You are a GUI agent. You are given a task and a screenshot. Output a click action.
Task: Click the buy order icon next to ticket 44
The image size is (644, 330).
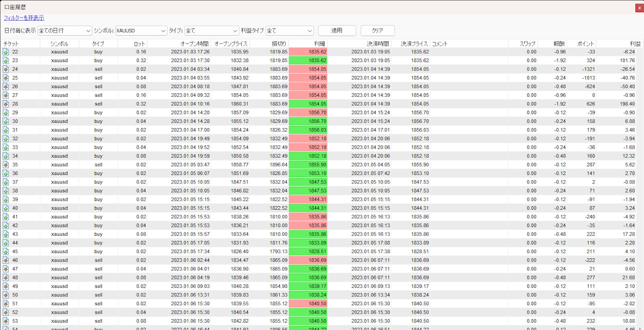tap(6, 243)
